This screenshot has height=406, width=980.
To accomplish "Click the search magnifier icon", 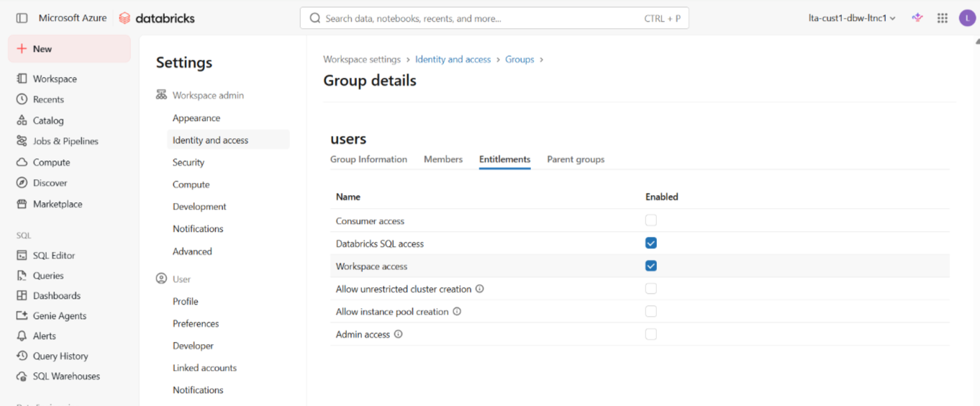I will tap(315, 18).
